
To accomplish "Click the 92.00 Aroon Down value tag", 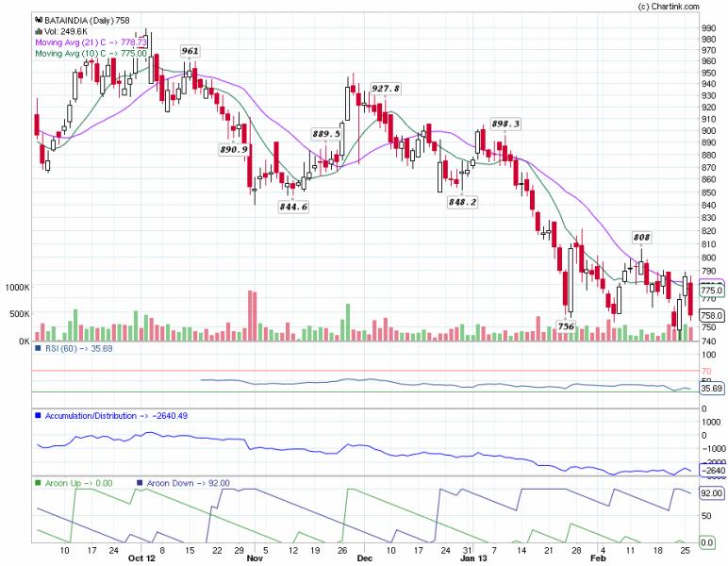I will point(712,492).
